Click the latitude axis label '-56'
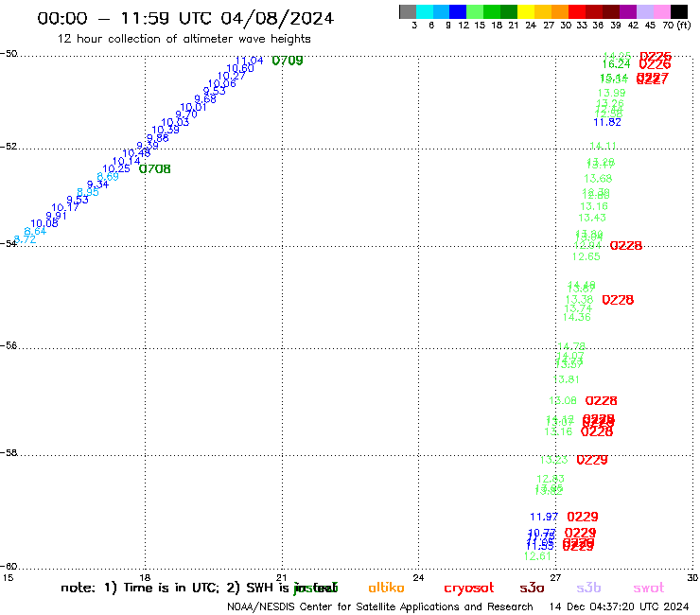 (x=9, y=345)
